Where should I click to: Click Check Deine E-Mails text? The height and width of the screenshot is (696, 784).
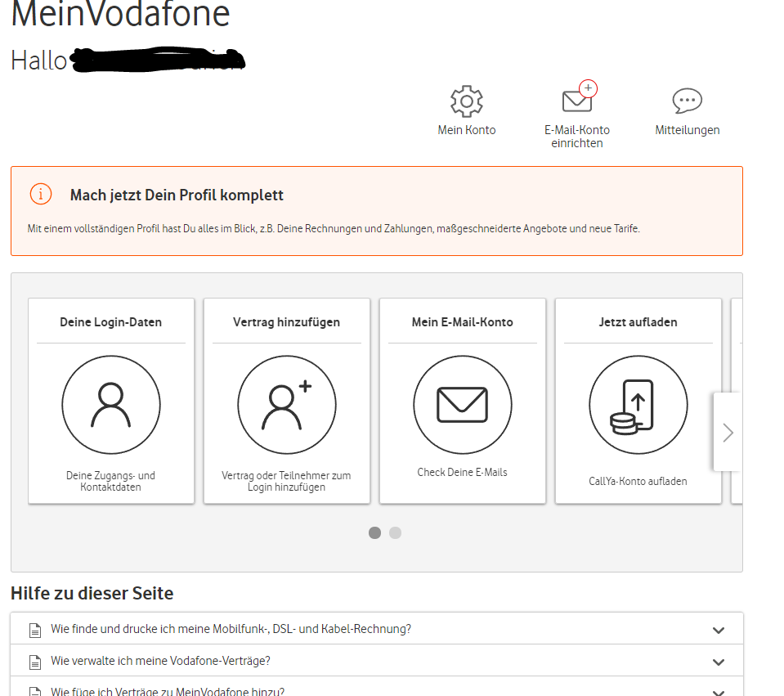click(x=463, y=473)
